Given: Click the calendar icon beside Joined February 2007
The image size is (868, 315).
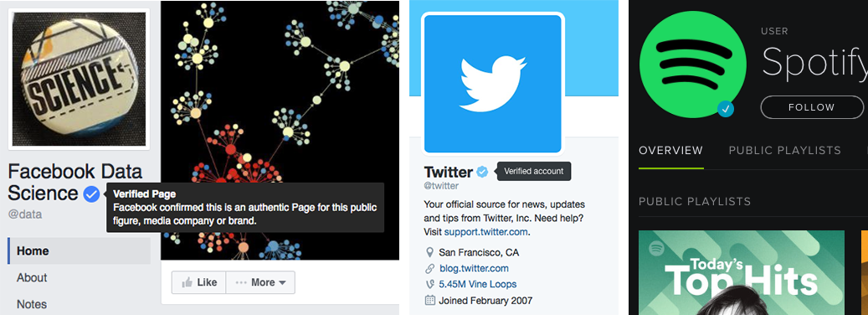Looking at the screenshot, I should (x=430, y=301).
